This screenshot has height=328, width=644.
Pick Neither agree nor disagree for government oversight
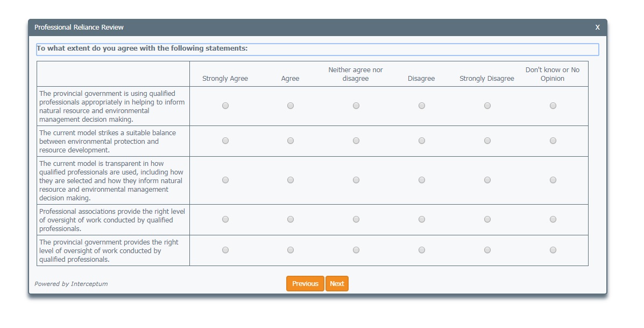[356, 250]
